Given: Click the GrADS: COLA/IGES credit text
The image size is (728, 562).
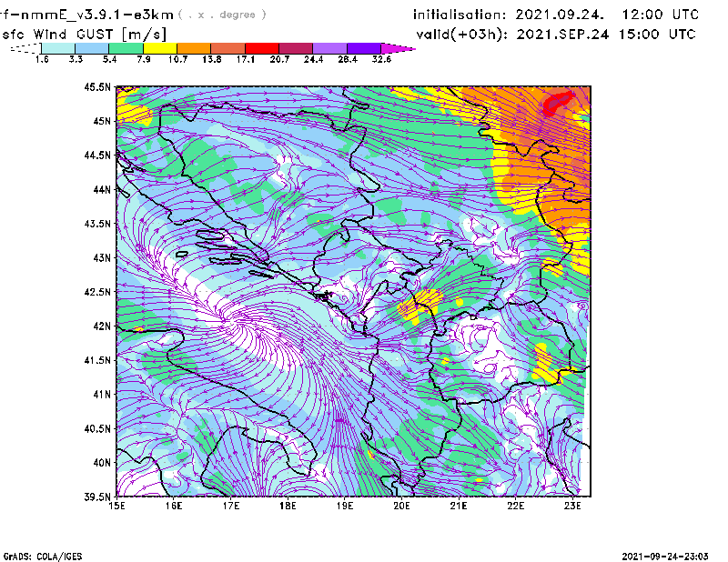Looking at the screenshot, I should pyautogui.click(x=43, y=557).
